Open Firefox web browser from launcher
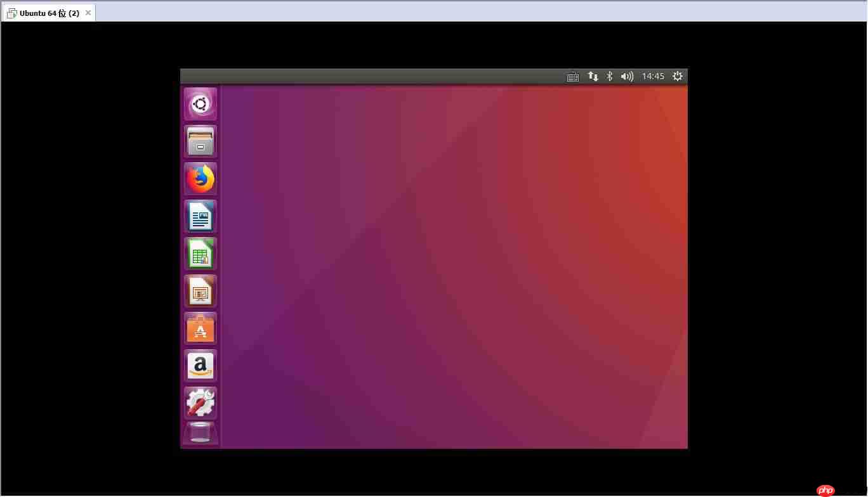Image resolution: width=868 pixels, height=497 pixels. 201,179
